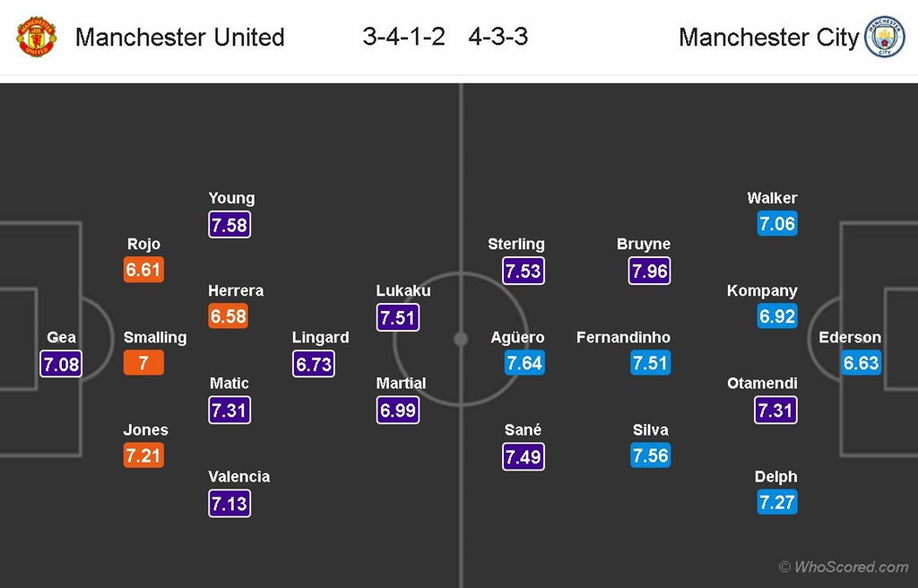Click Bruyne's 7.96 rating badge
This screenshot has height=588, width=918.
point(650,271)
